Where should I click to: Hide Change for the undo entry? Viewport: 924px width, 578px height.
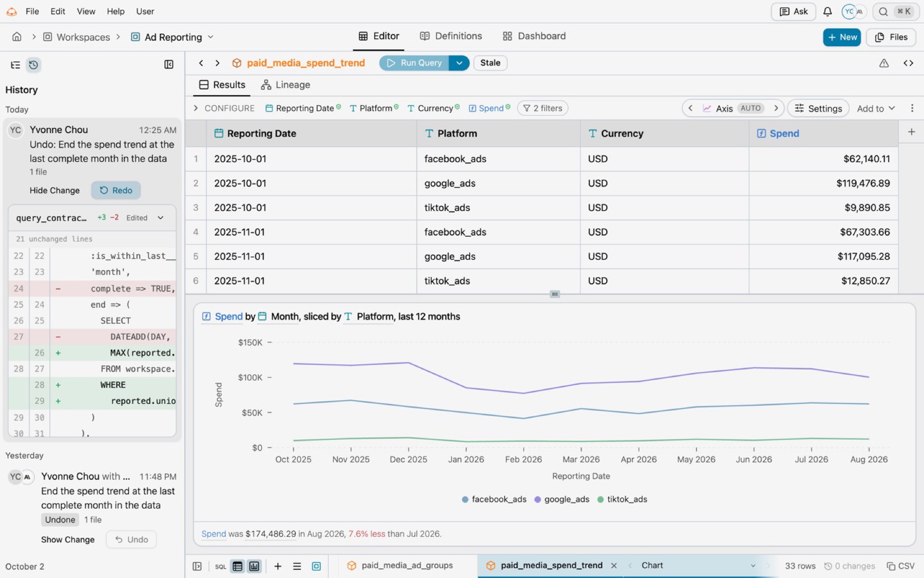click(54, 190)
